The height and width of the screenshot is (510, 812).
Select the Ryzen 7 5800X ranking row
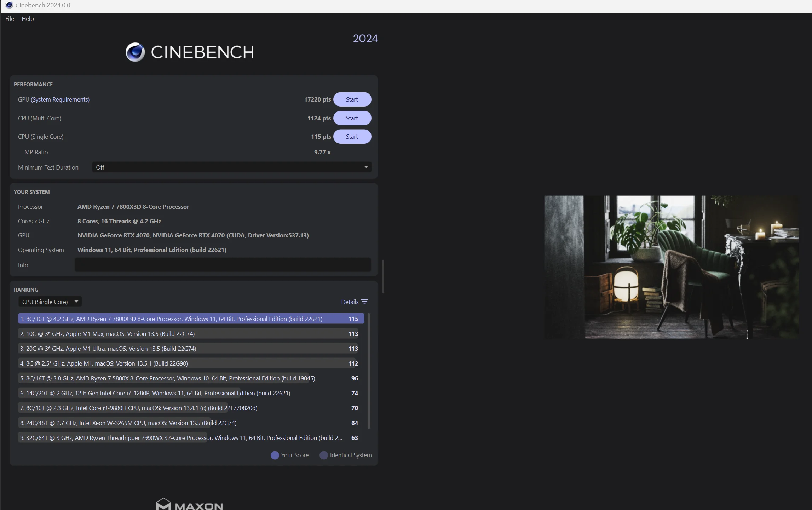point(191,378)
